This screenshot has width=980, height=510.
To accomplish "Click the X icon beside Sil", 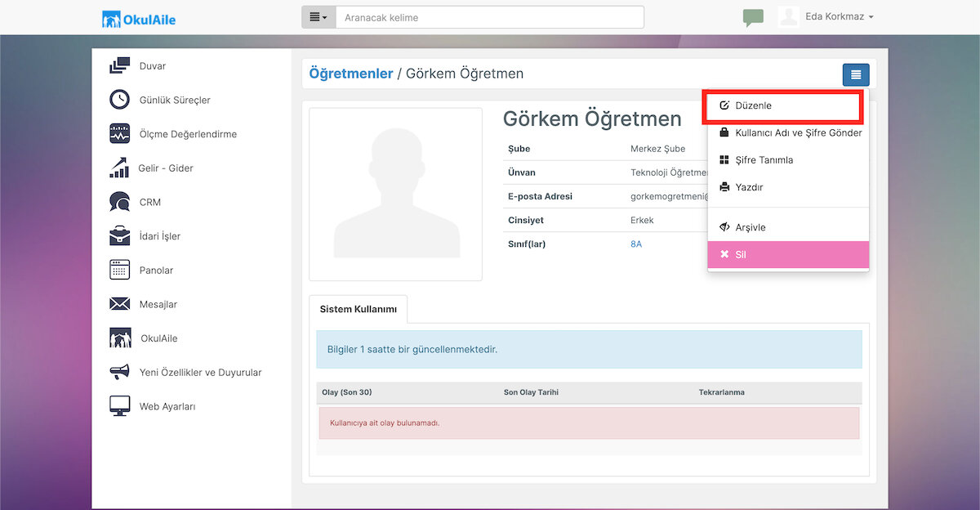I will 724,254.
